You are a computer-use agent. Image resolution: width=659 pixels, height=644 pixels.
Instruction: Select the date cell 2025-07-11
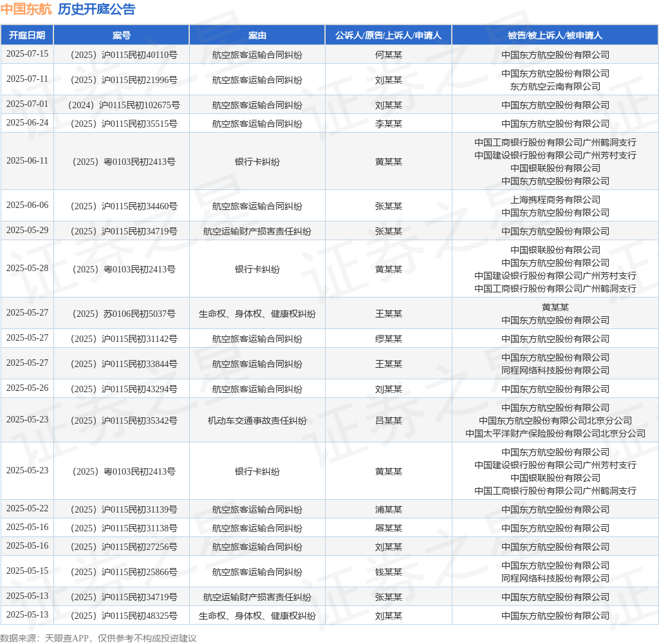27,79
